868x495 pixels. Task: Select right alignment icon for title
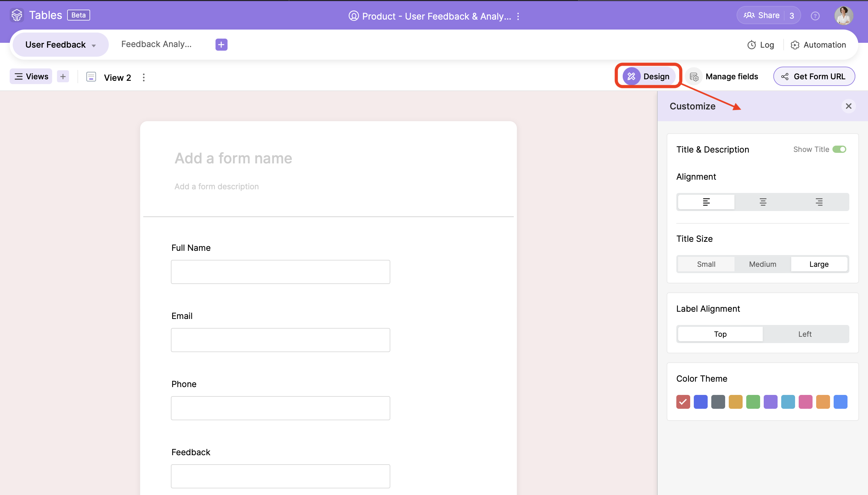[819, 202]
